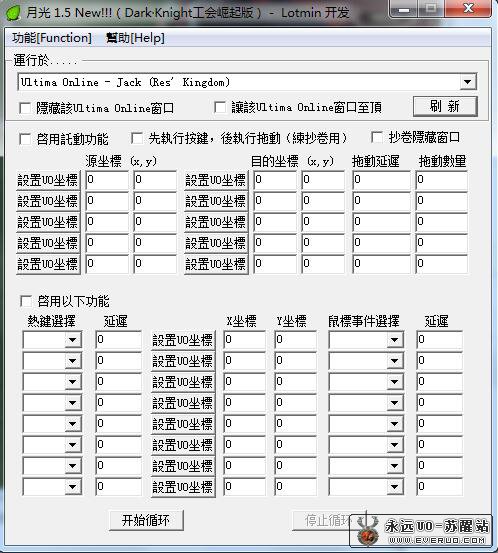The height and width of the screenshot is (553, 498).
Task: Open the 功能[Function] menu
Action: [52, 38]
